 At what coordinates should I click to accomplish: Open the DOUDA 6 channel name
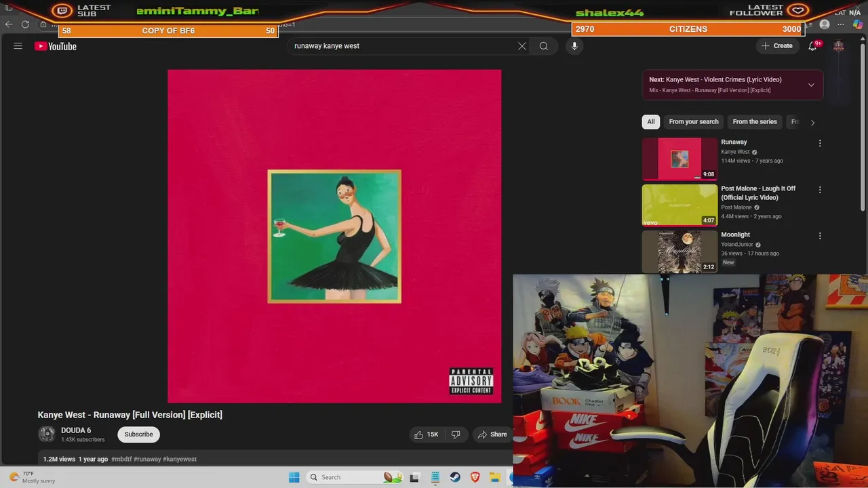coord(76,430)
